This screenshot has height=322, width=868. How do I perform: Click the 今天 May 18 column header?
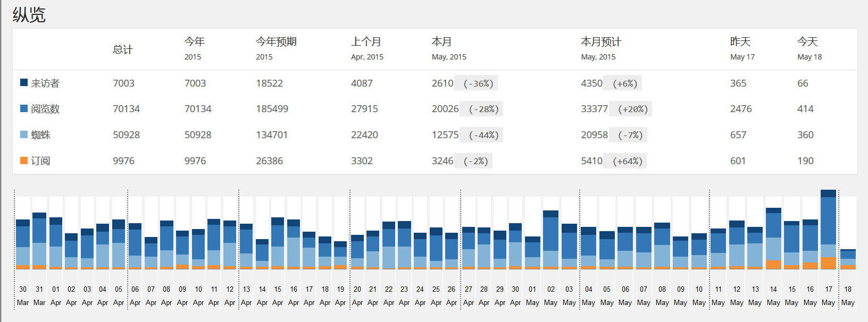807,42
